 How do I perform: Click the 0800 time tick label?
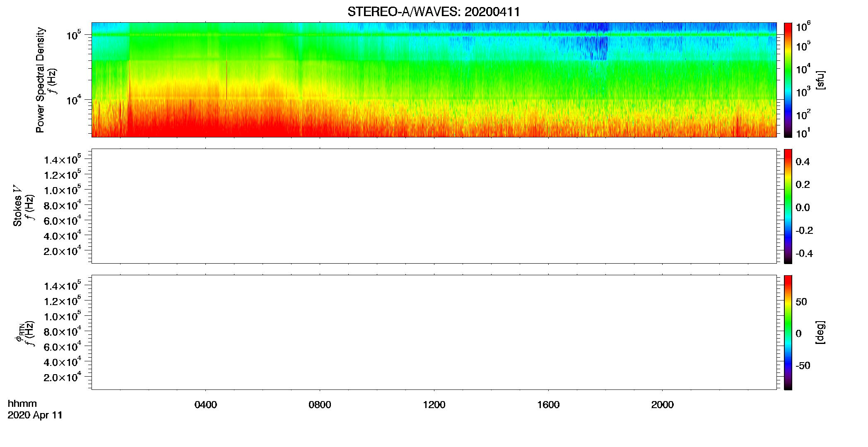coord(320,405)
